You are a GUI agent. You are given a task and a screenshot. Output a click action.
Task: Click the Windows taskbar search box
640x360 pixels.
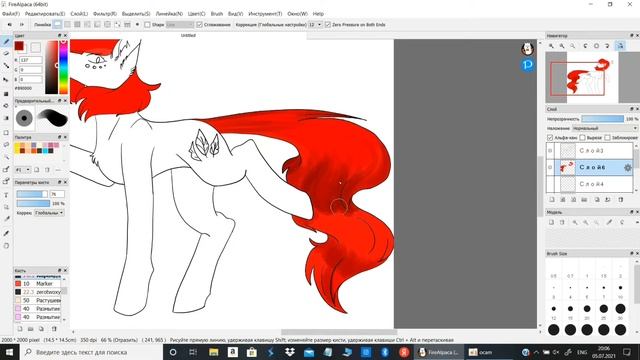pyautogui.click(x=91, y=352)
